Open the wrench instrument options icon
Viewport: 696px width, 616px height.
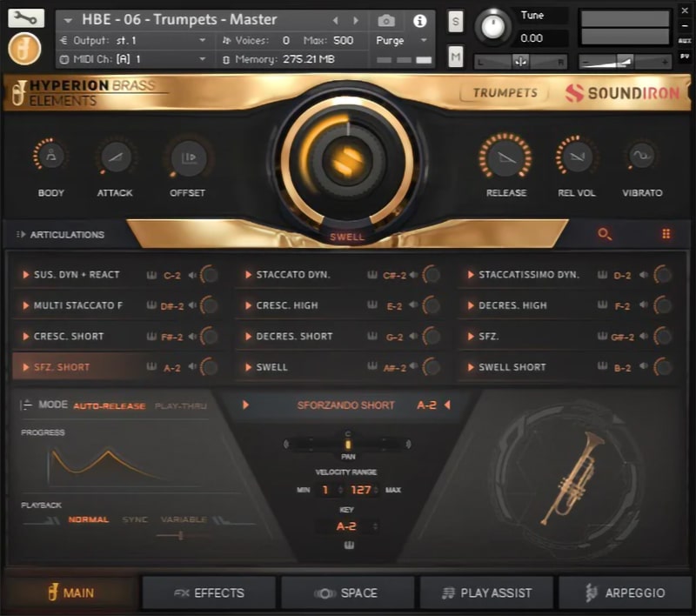pyautogui.click(x=26, y=18)
